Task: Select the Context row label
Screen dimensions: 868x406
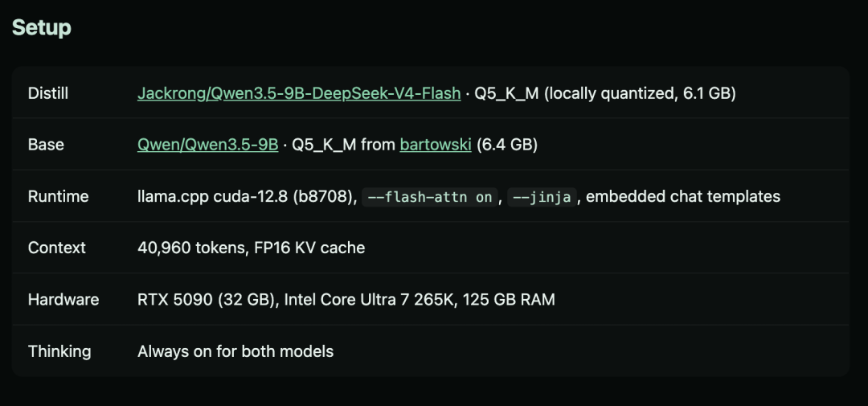Action: (x=57, y=248)
